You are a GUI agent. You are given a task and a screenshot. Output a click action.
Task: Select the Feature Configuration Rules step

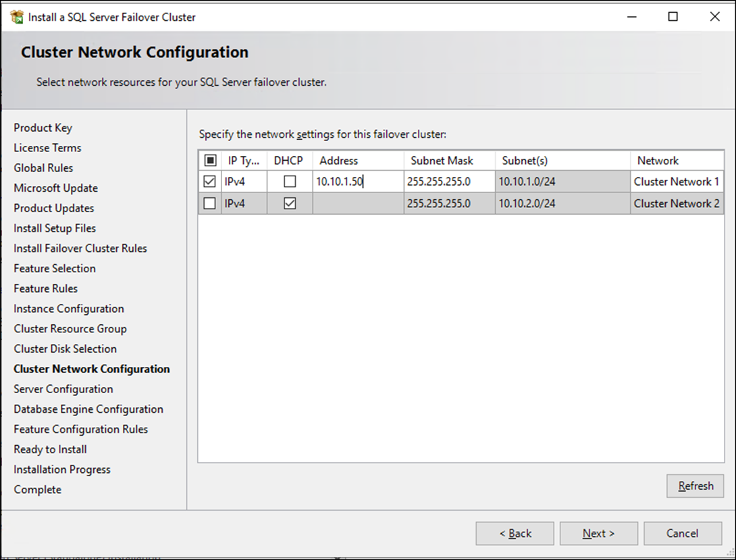pyautogui.click(x=81, y=430)
